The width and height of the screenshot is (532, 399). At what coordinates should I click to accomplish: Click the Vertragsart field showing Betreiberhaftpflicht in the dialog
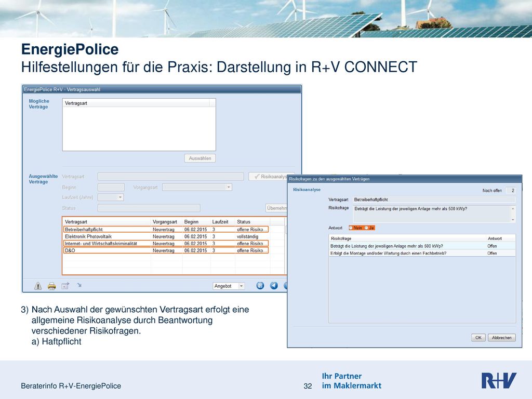point(434,199)
